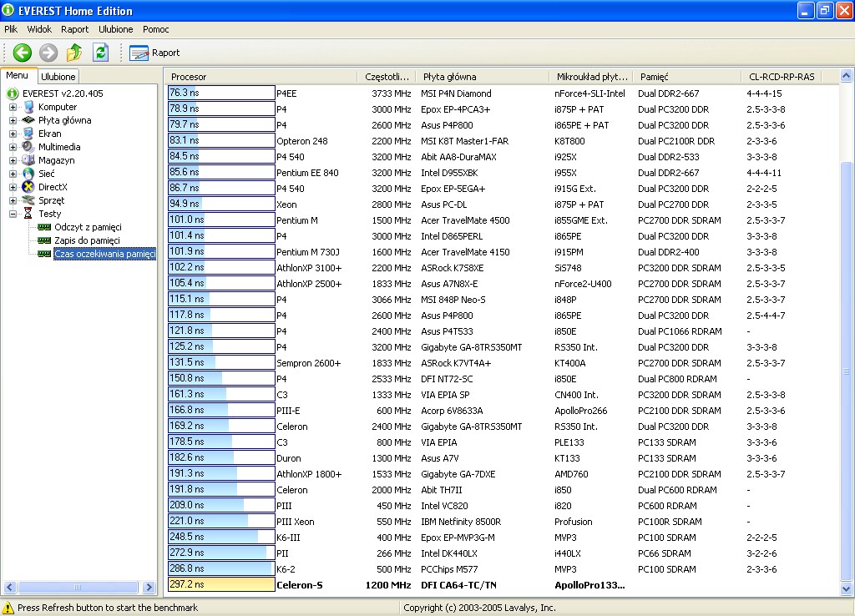Click the 297.2 ns yellow result bar
The width and height of the screenshot is (855, 616).
pos(221,584)
